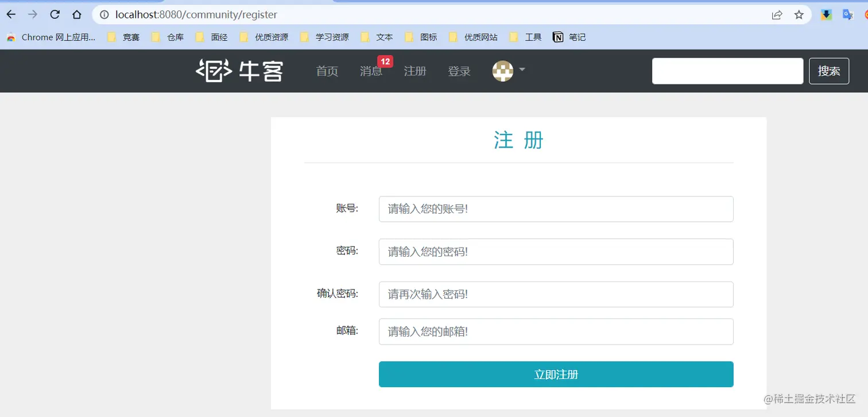The image size is (868, 417).
Task: Open the Notion 笔记 bookmark
Action: (569, 37)
